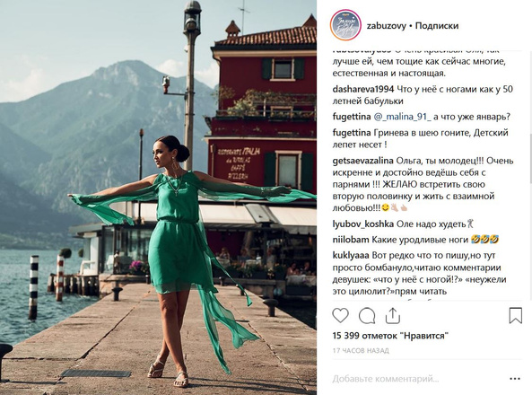Like the post with the heart icon
The height and width of the screenshot is (395, 532).
[340, 315]
